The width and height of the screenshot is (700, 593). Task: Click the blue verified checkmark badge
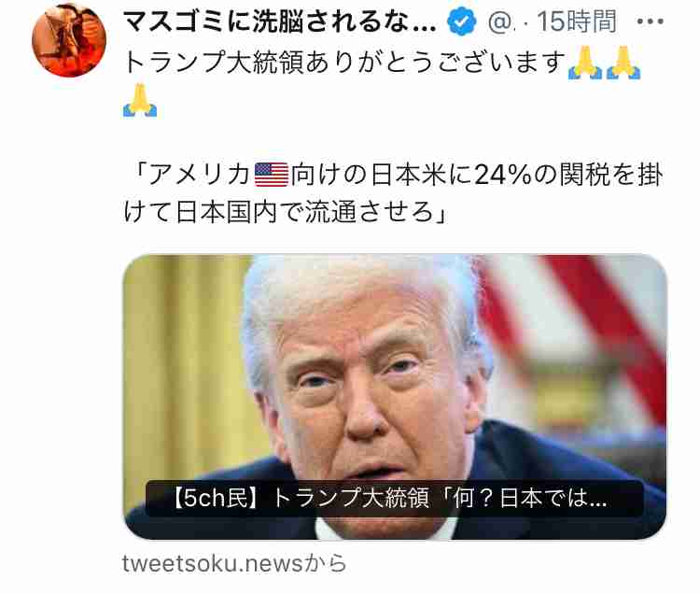462,21
